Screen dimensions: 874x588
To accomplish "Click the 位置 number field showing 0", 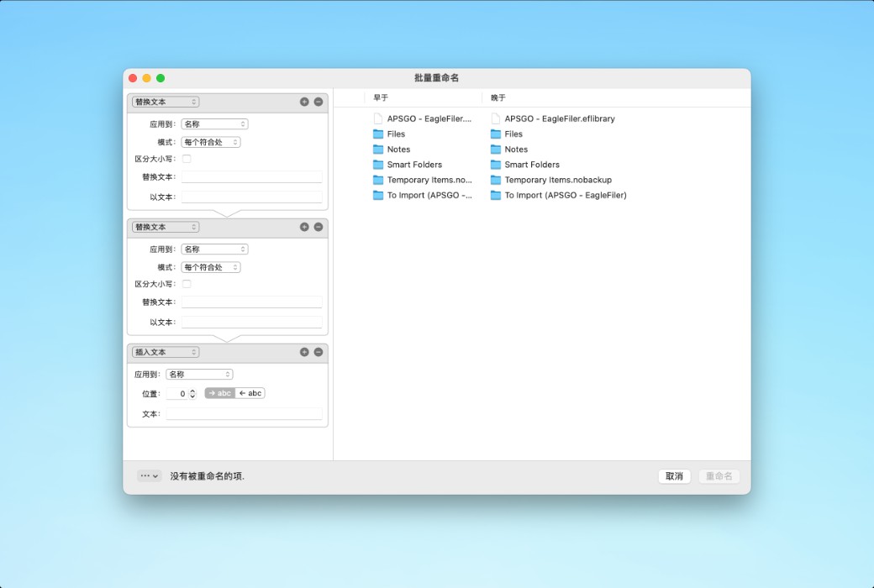I will point(176,393).
